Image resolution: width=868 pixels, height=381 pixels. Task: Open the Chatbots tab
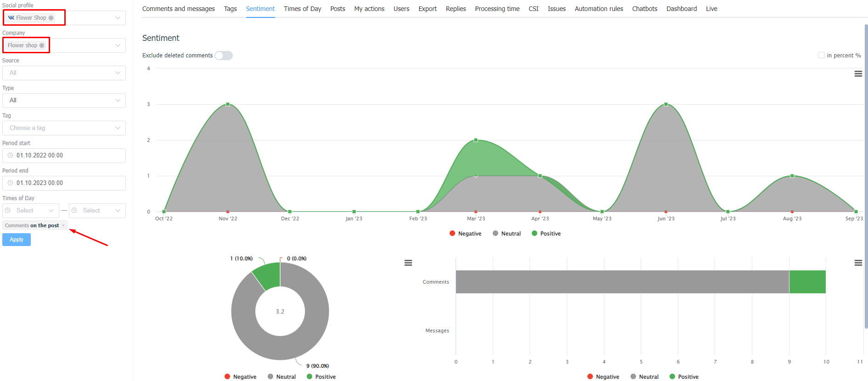pyautogui.click(x=645, y=9)
